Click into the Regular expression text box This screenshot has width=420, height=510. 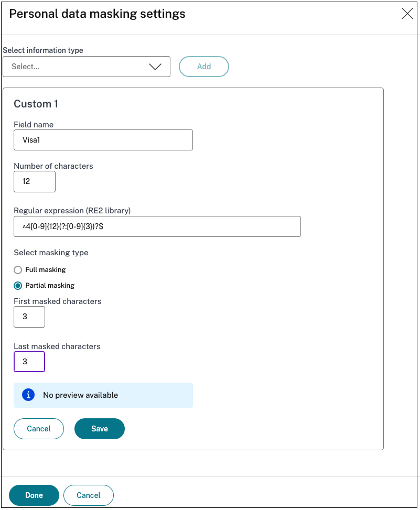[x=157, y=226]
